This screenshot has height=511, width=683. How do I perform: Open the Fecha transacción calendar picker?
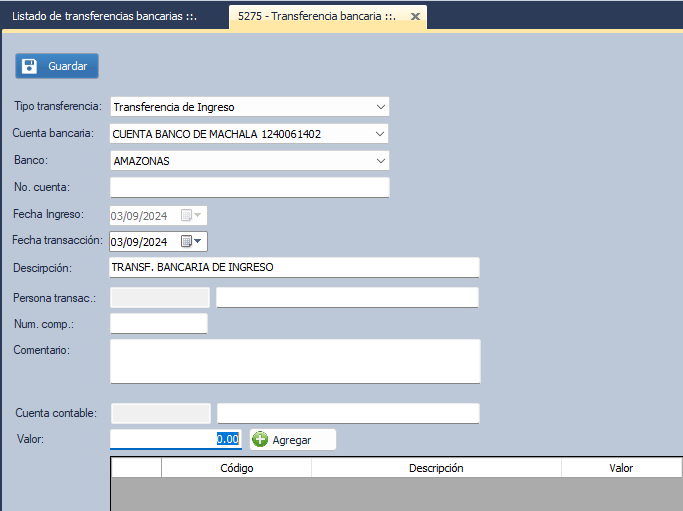[x=191, y=241]
